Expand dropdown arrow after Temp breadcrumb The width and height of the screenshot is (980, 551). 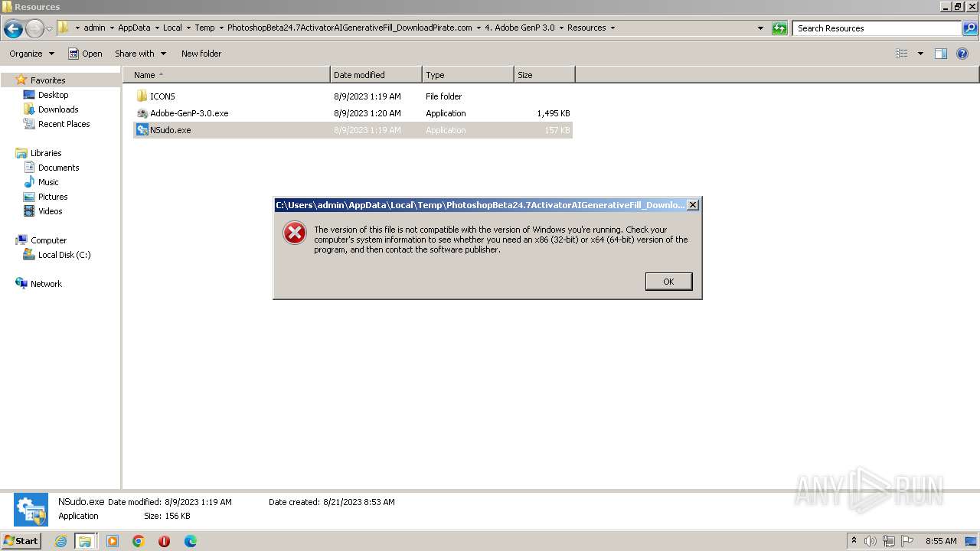click(x=221, y=28)
